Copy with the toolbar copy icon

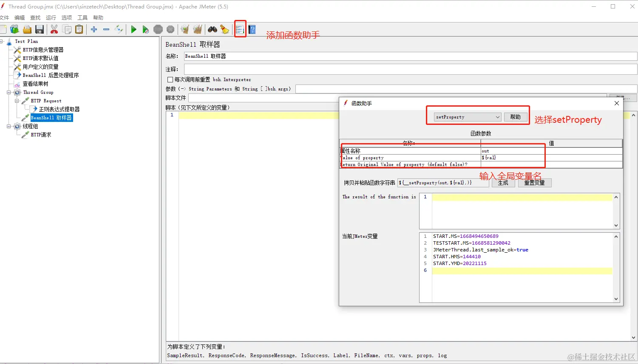[67, 29]
